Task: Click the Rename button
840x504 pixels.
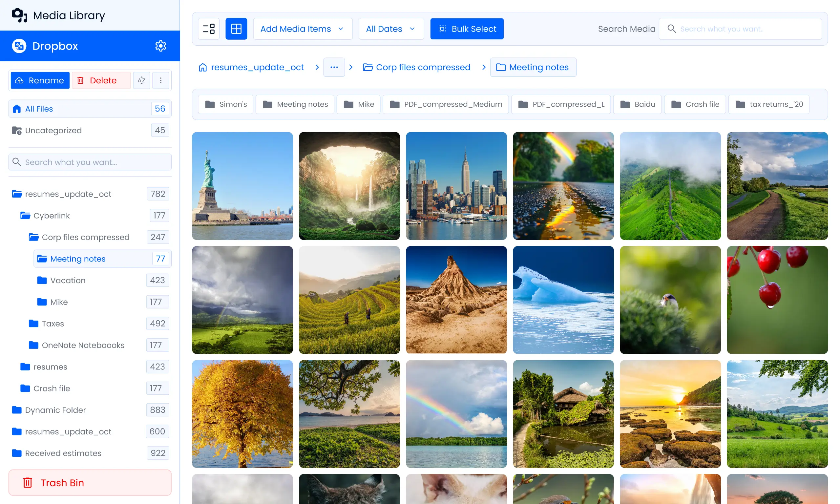Action: (40, 80)
